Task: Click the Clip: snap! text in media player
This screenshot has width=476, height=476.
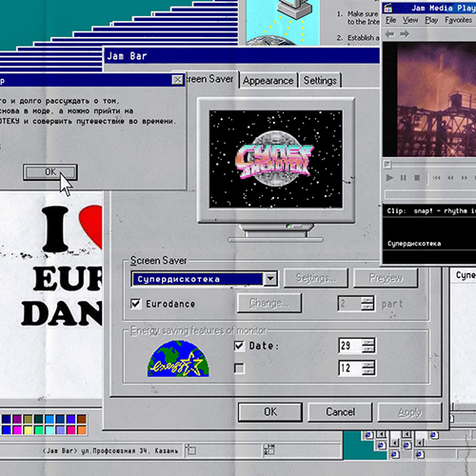Action: coord(431,211)
